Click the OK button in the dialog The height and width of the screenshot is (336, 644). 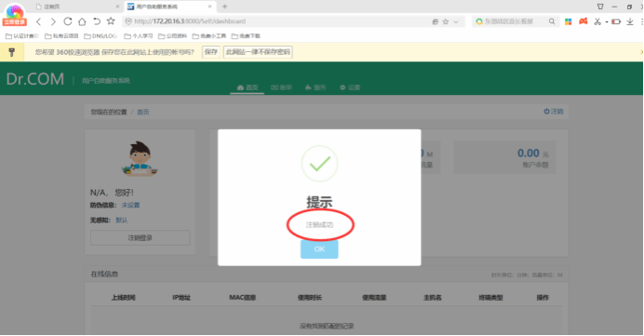point(319,249)
